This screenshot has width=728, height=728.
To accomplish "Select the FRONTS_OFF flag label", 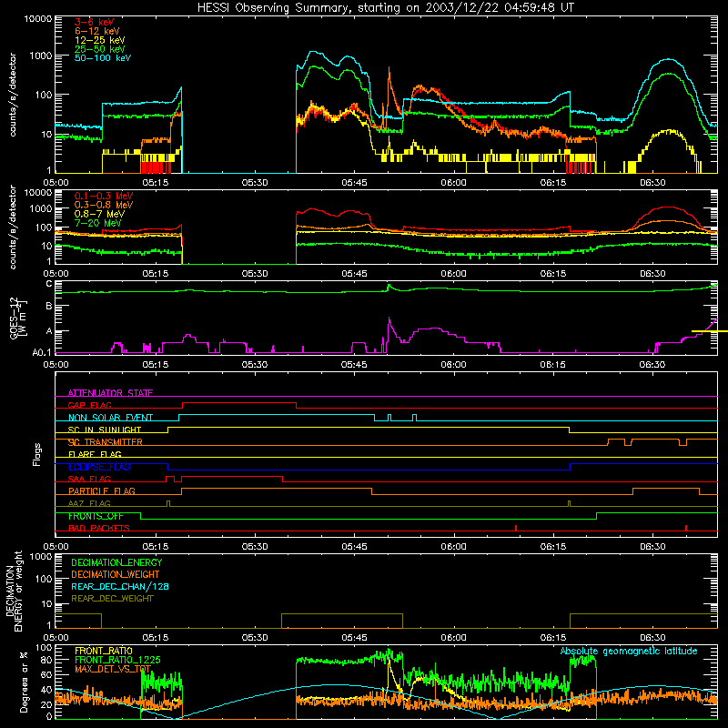I will tap(96, 516).
